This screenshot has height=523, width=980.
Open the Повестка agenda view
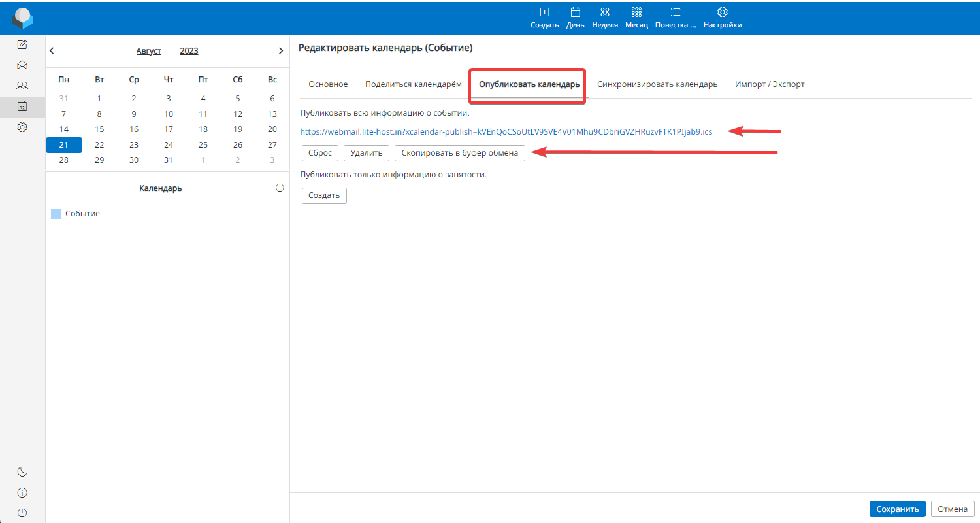(x=676, y=18)
